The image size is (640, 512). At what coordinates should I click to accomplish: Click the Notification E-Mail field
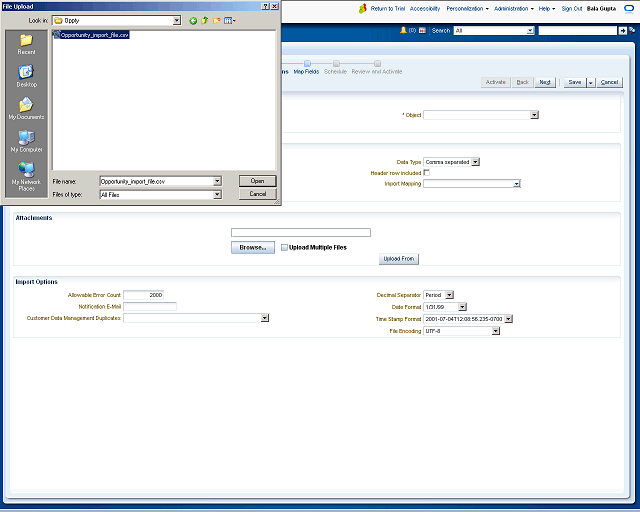pyautogui.click(x=150, y=307)
